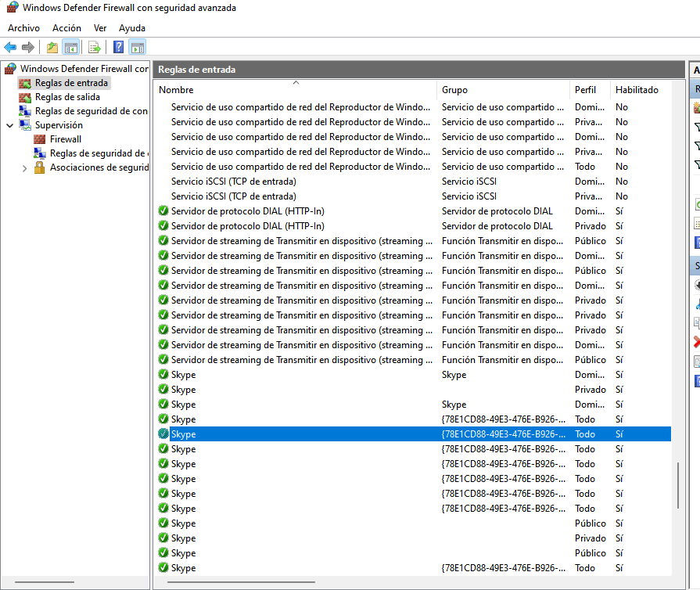Sort rules by the Grupo column header
Viewport: 700px width, 590px height.
[503, 90]
